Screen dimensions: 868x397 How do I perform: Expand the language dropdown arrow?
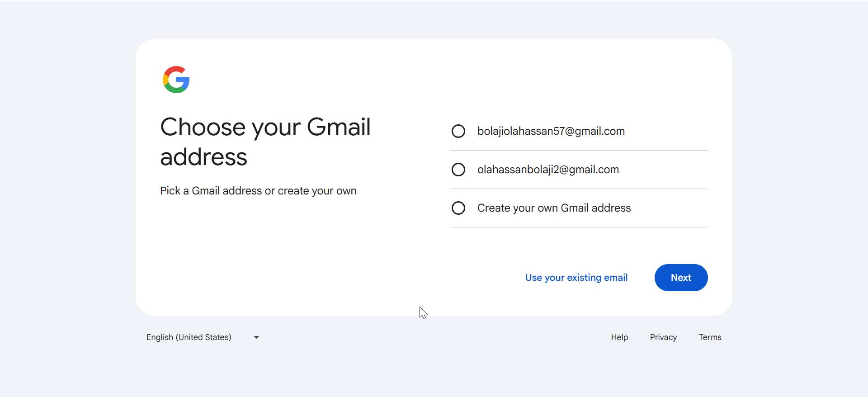point(256,337)
